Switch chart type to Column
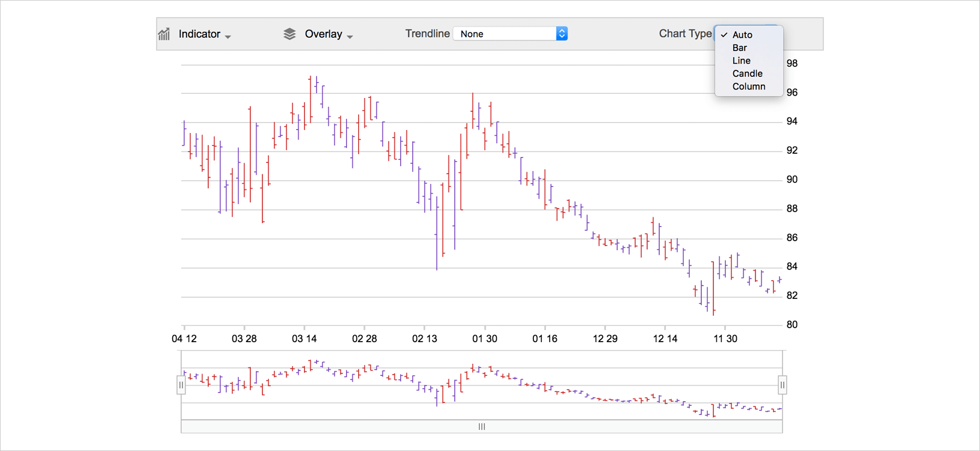This screenshot has height=451, width=980. click(749, 87)
